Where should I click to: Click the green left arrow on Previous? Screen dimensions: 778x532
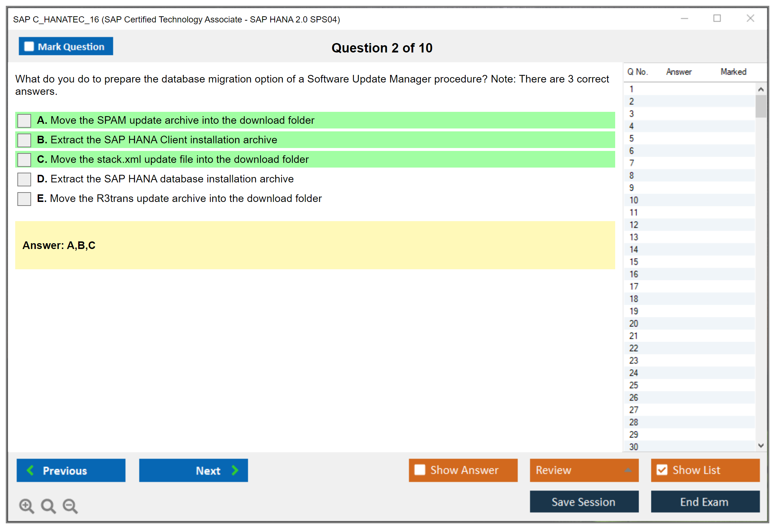[x=30, y=470]
